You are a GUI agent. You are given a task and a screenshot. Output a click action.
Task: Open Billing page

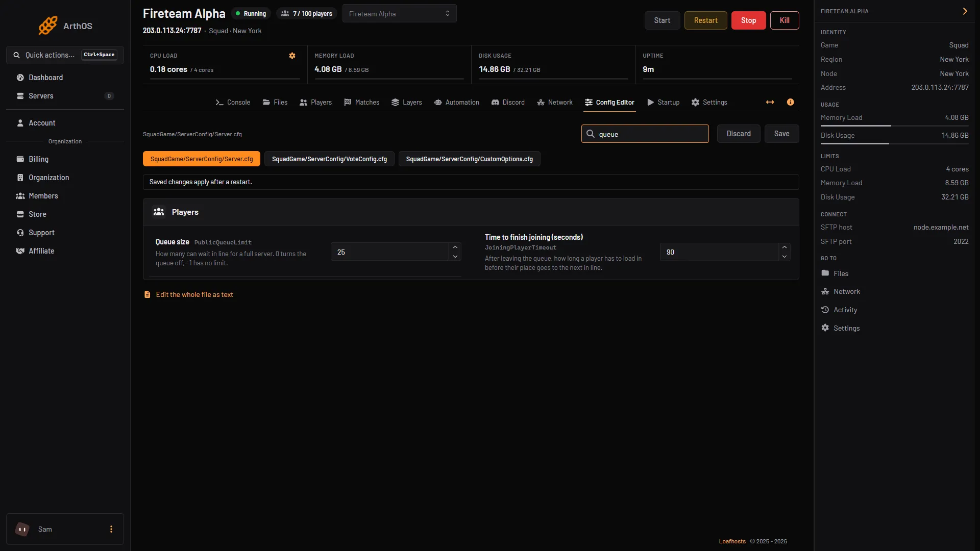(x=65, y=159)
